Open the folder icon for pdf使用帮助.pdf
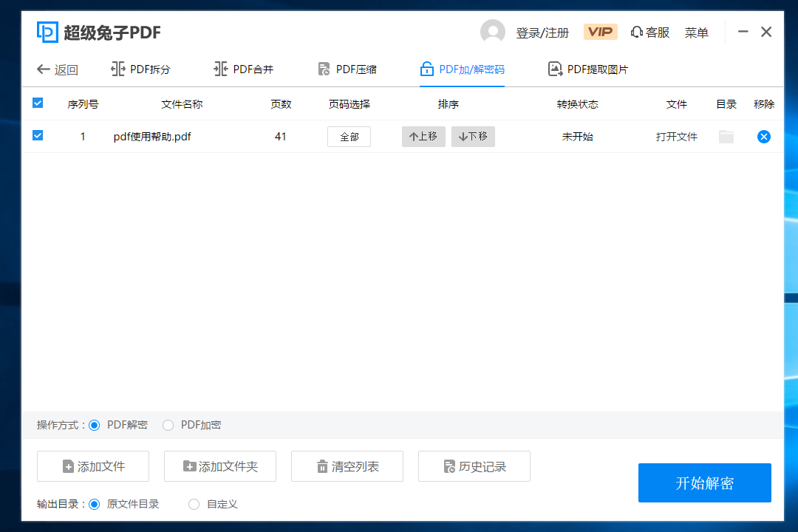Image resolution: width=798 pixels, height=532 pixels. pyautogui.click(x=726, y=137)
